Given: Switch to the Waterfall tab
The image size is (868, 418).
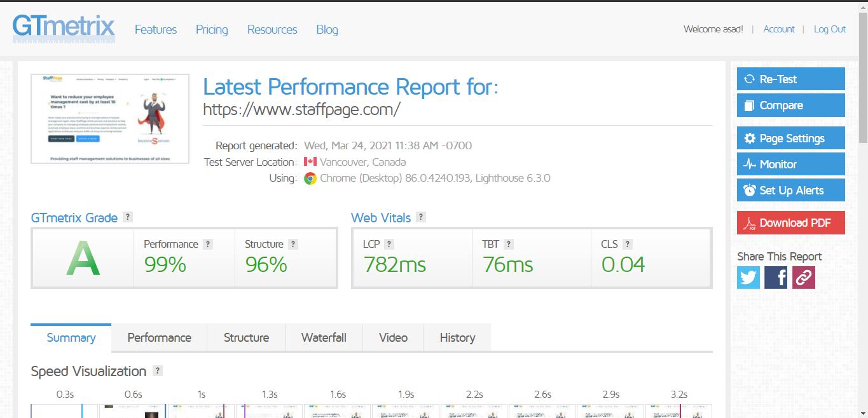Looking at the screenshot, I should point(324,337).
